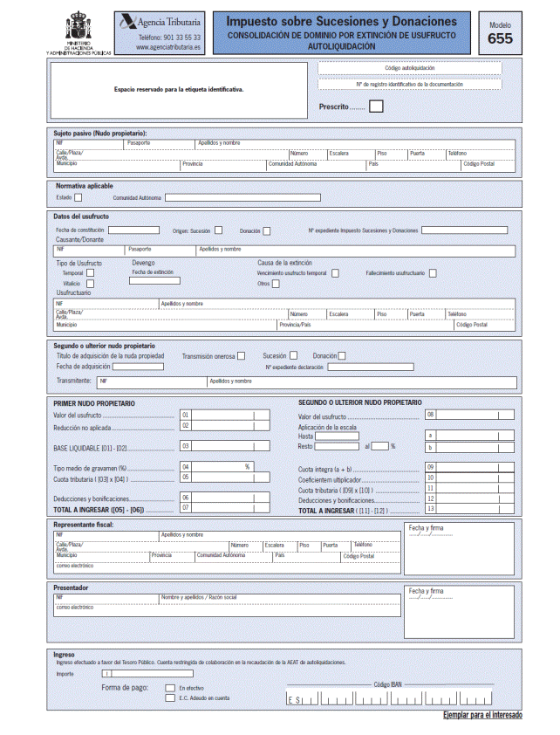Check Vencimiento usufructo temporal box
The width and height of the screenshot is (560, 735).
click(335, 273)
